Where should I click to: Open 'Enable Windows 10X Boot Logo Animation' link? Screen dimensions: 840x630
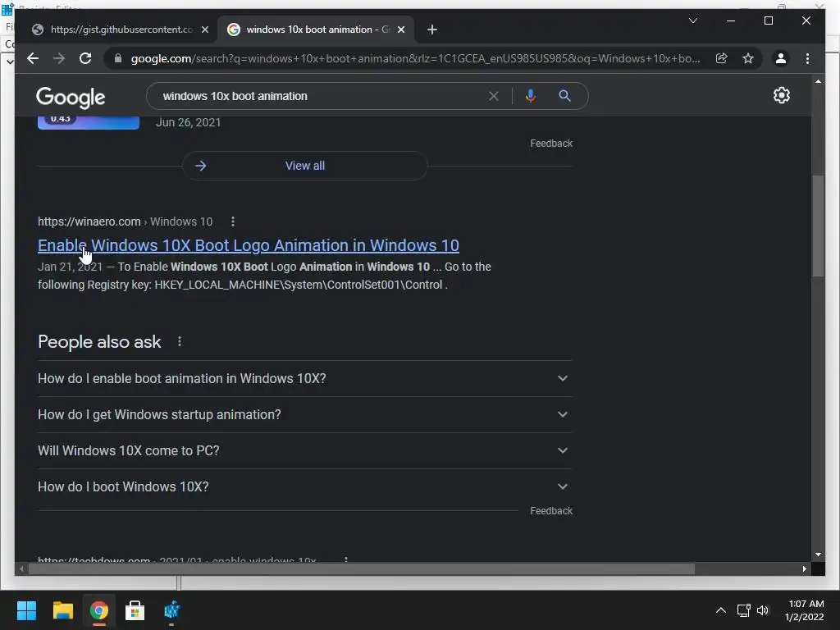coord(248,245)
